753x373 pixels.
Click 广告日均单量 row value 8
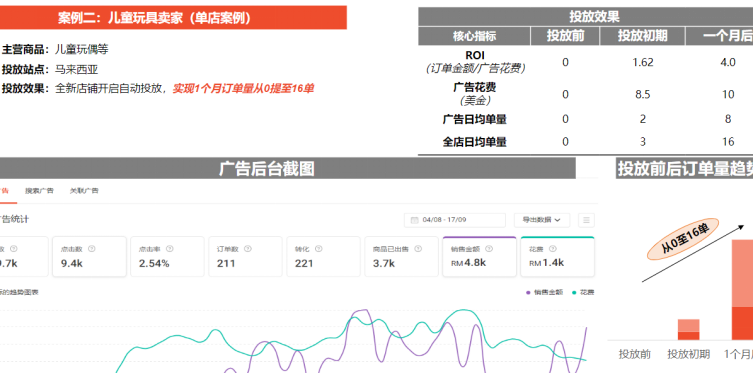728,119
